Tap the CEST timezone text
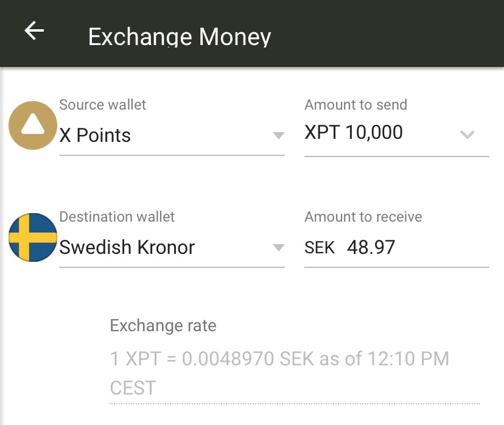Viewport: 504px width, 425px height. pos(133,388)
